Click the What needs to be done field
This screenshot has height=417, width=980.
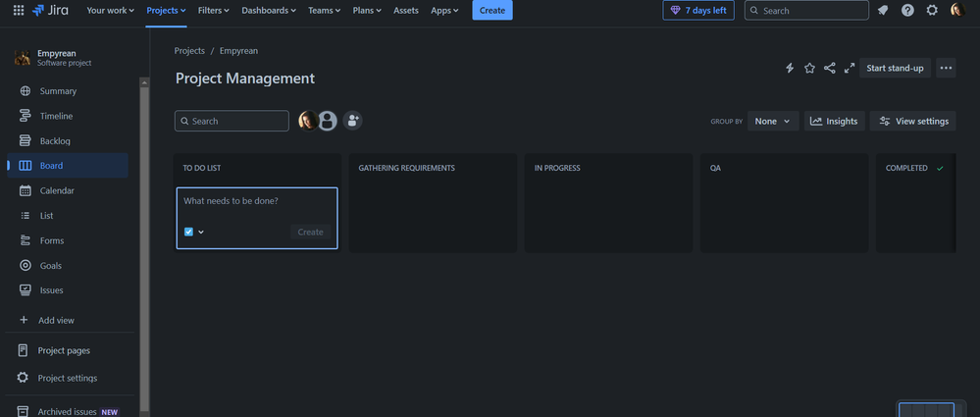pyautogui.click(x=257, y=202)
